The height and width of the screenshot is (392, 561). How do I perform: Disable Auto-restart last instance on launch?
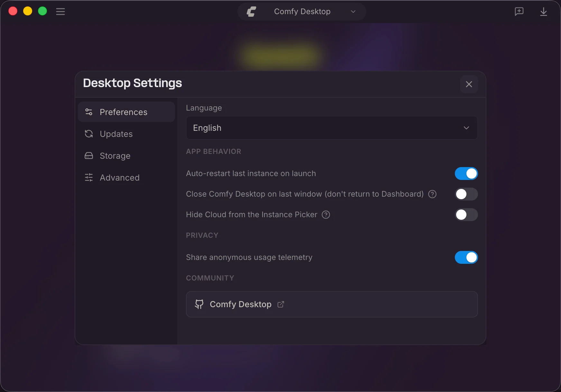coord(466,174)
